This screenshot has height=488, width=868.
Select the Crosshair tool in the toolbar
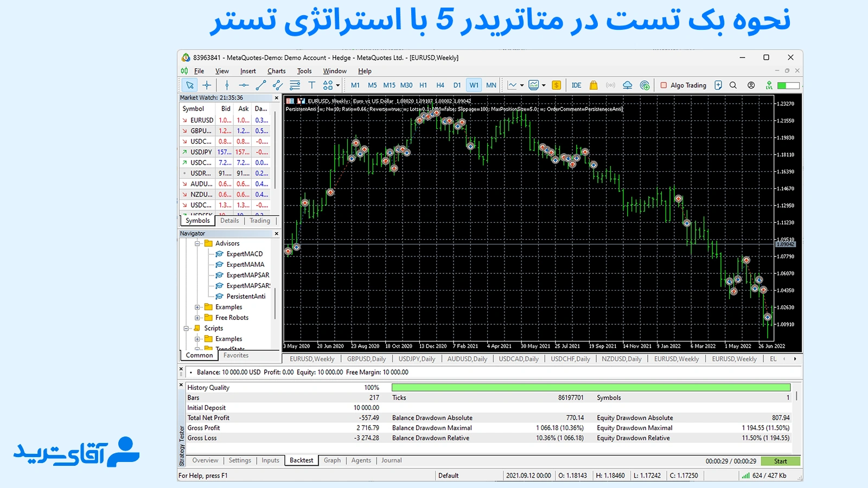pos(207,85)
